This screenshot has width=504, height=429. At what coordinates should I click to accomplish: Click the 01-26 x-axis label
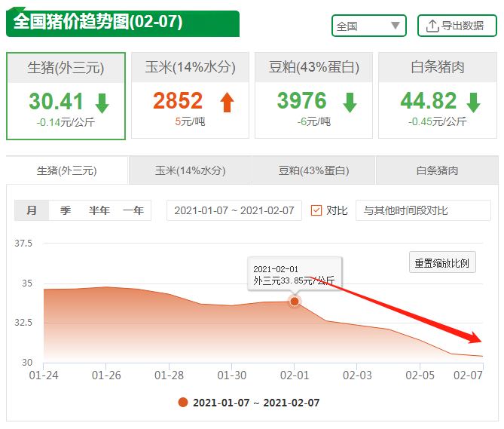(x=106, y=375)
